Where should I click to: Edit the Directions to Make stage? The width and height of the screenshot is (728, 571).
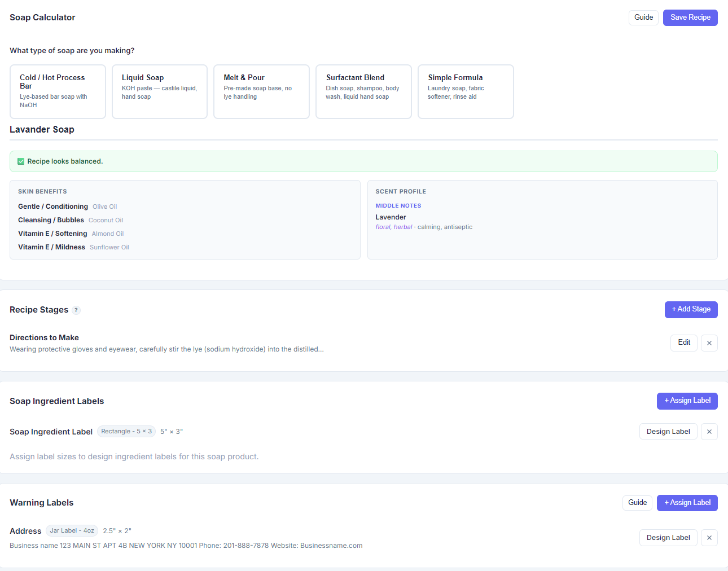pos(683,342)
